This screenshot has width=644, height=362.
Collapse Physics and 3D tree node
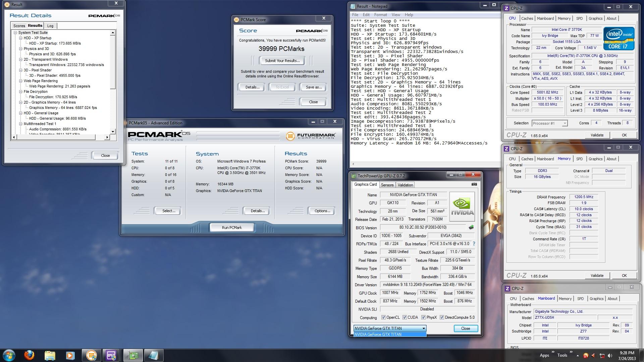(x=21, y=49)
